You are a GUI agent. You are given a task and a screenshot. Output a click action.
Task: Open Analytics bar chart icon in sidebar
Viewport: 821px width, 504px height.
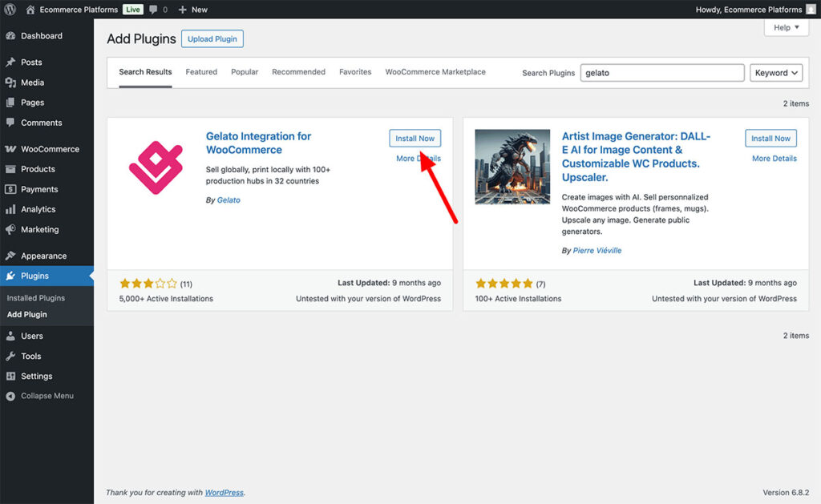coord(10,209)
